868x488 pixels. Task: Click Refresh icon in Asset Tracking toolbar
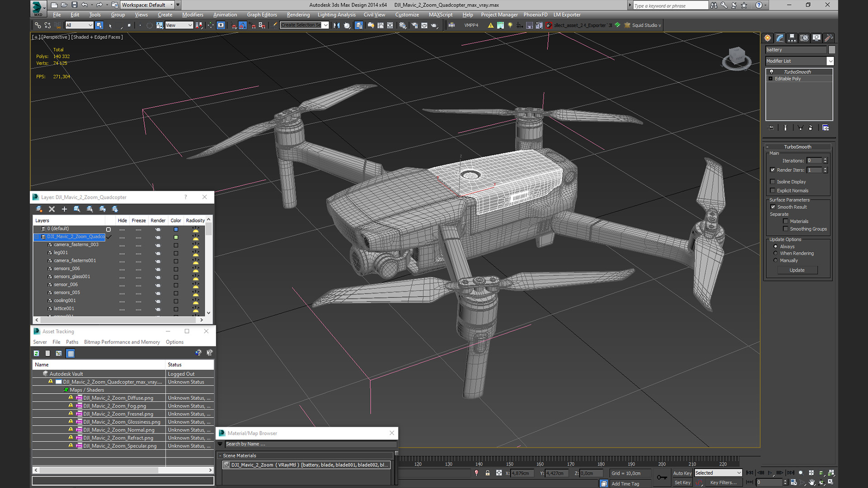coord(37,353)
